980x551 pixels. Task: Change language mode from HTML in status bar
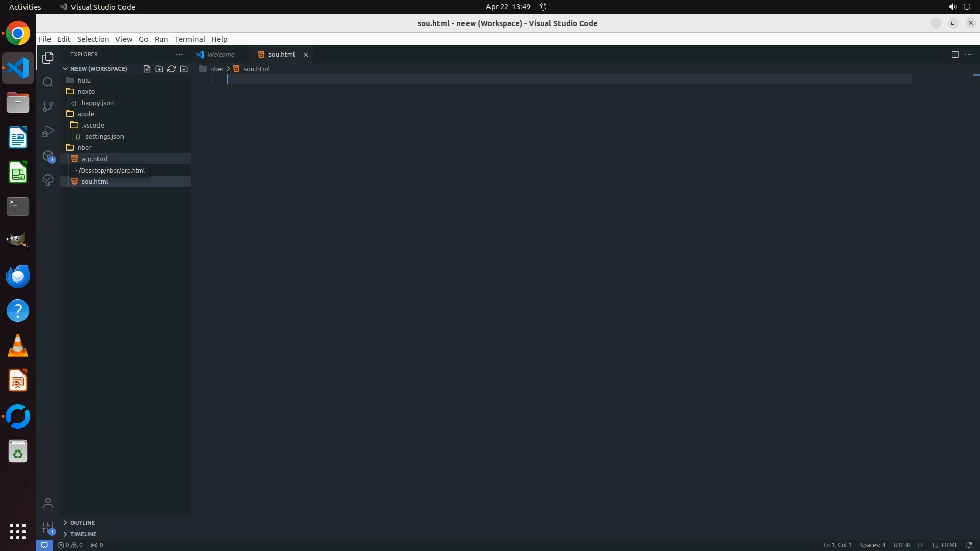pyautogui.click(x=949, y=545)
